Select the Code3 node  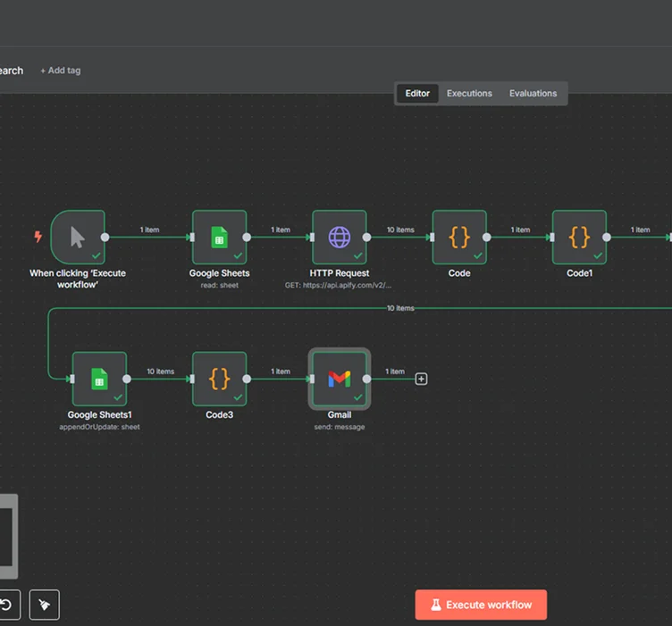click(219, 379)
